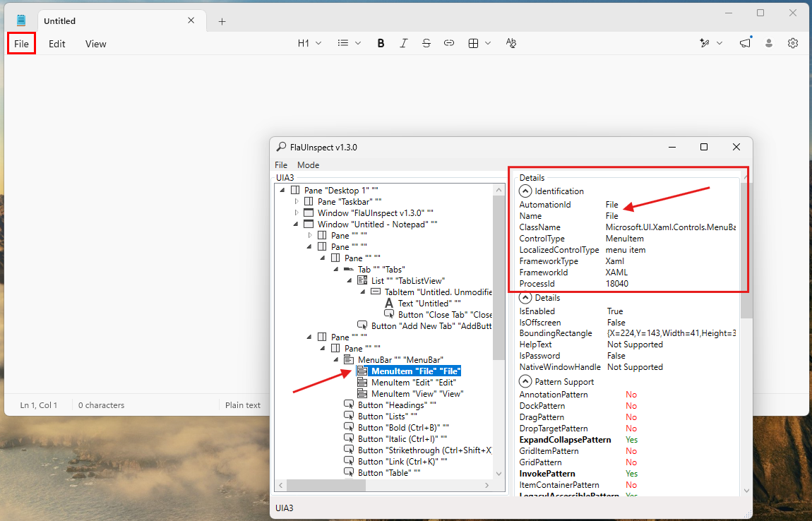
Task: Click the Notepad app icon in title bar
Action: tap(21, 20)
